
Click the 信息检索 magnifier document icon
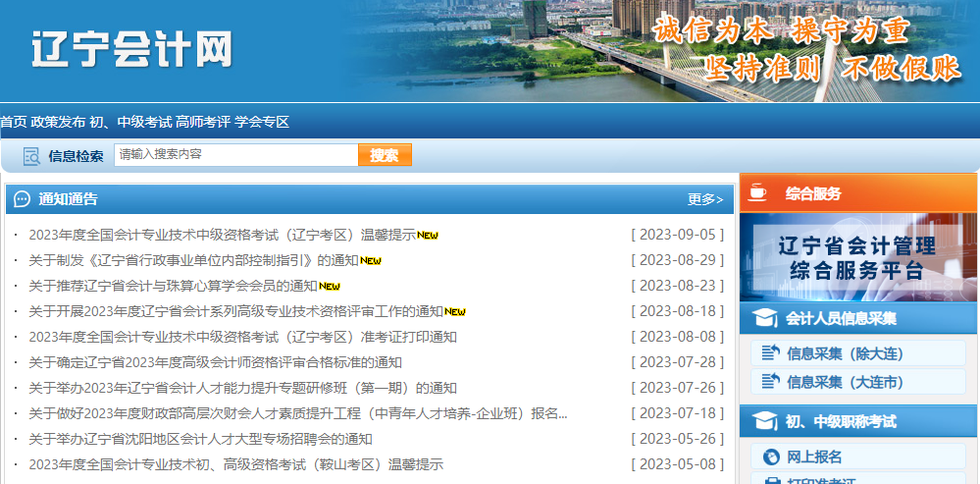coord(31,156)
